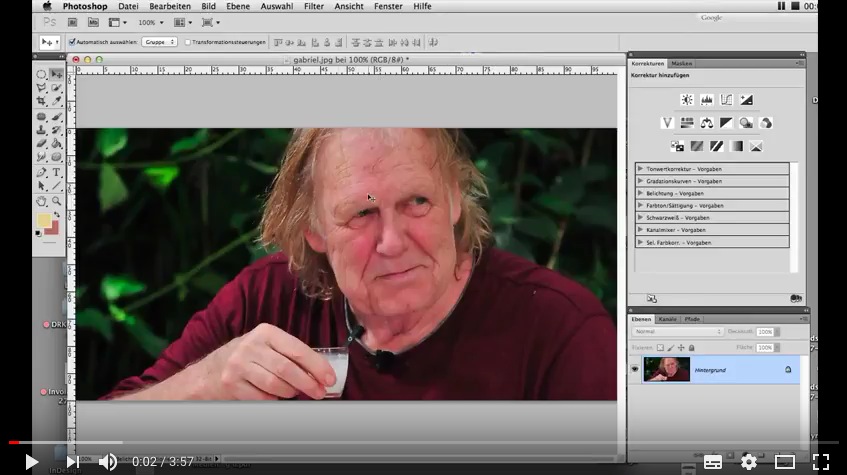Select the Crop tool
Viewport: 847px width, 475px height.
(x=42, y=101)
